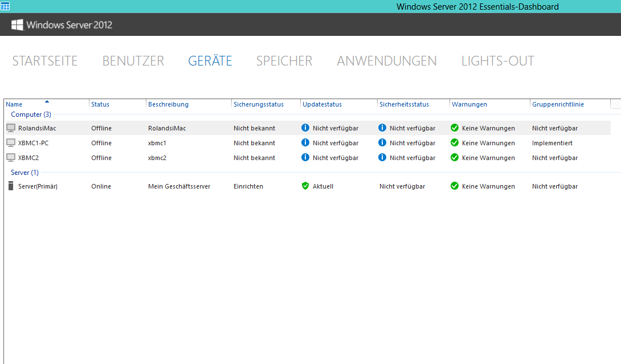621x364 pixels.
Task: Collapse the Server (1) group
Action: pyautogui.click(x=24, y=172)
